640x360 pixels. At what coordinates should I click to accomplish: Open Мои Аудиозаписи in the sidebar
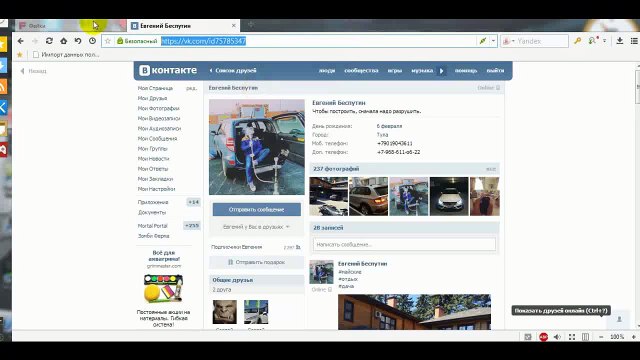point(159,129)
